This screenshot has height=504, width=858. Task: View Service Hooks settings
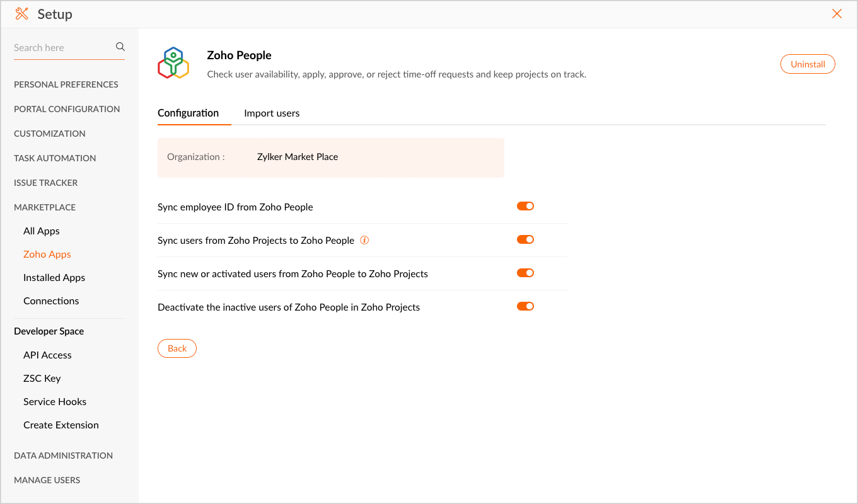(x=55, y=401)
